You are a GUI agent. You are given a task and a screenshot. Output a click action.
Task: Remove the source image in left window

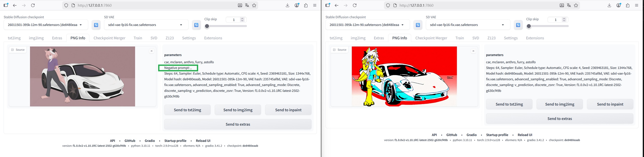coord(152,51)
